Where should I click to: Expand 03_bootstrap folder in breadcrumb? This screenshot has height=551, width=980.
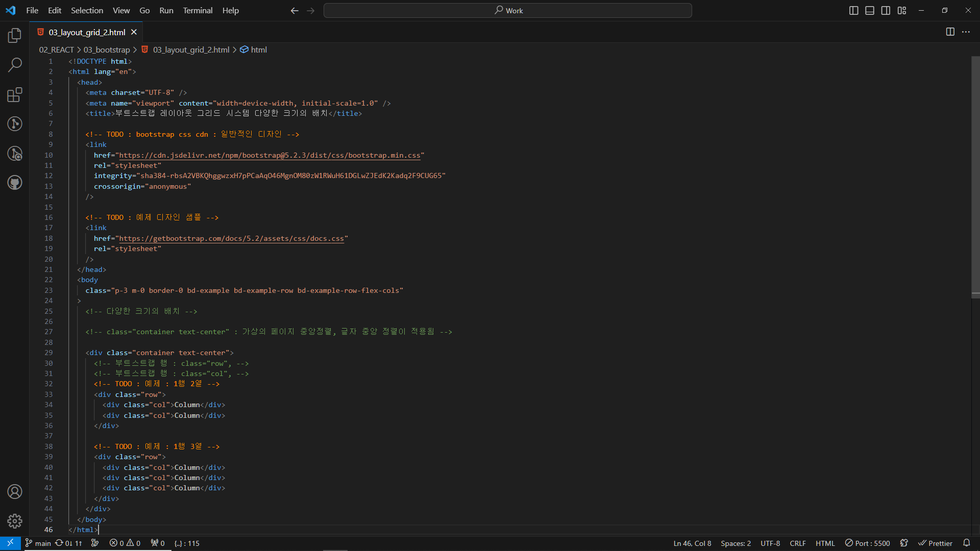point(107,49)
